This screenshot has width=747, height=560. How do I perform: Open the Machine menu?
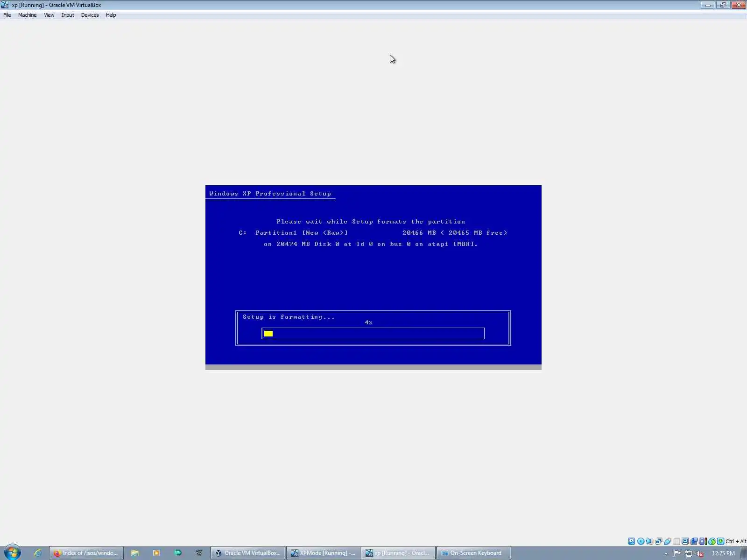pyautogui.click(x=27, y=15)
